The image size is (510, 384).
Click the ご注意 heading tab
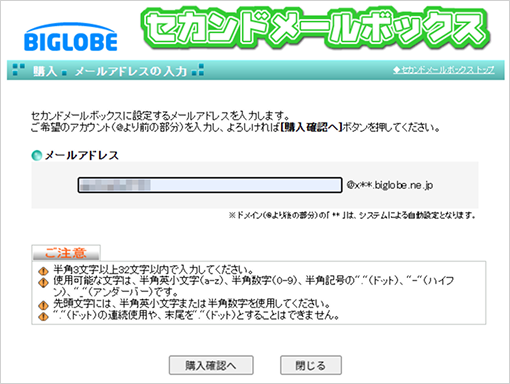coord(66,253)
